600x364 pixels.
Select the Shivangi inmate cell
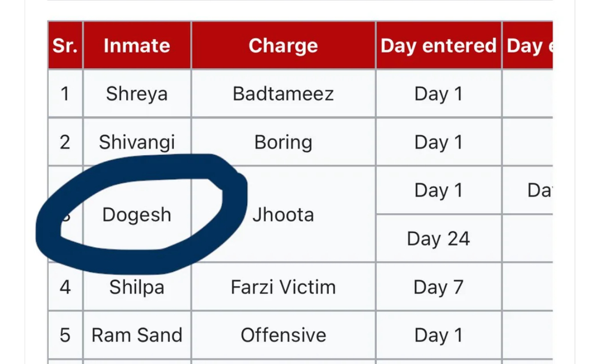[137, 142]
